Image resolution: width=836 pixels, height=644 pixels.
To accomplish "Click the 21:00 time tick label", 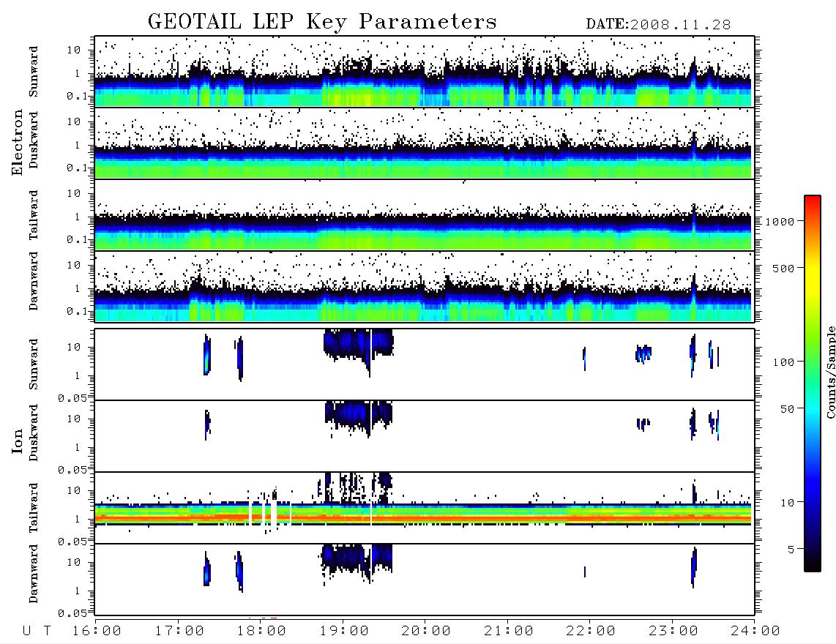I will [509, 632].
